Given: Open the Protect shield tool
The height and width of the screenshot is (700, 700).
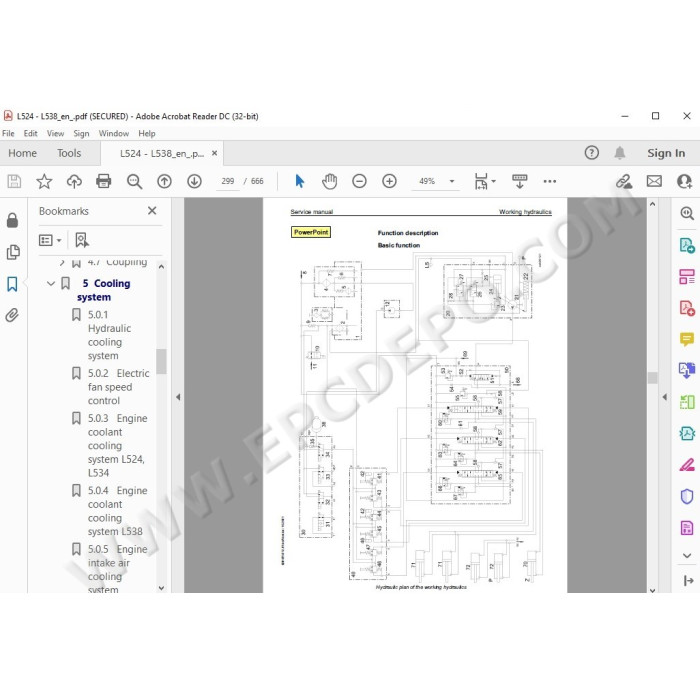Looking at the screenshot, I should tap(687, 496).
